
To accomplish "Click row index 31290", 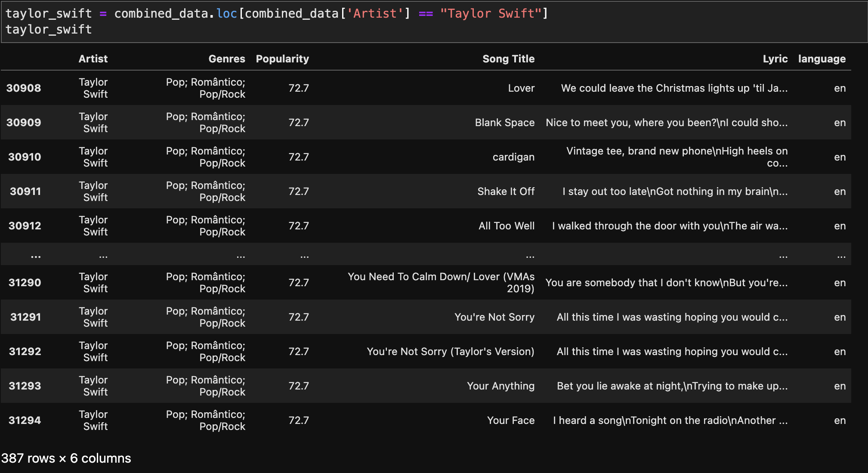I will coord(25,283).
